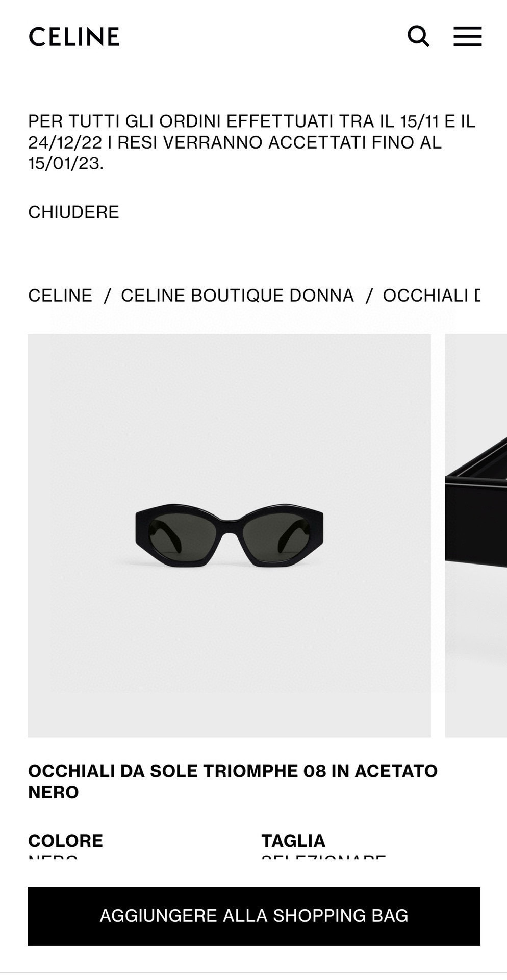The width and height of the screenshot is (507, 980).
Task: Add sunglasses to the shopping bag
Action: click(254, 916)
